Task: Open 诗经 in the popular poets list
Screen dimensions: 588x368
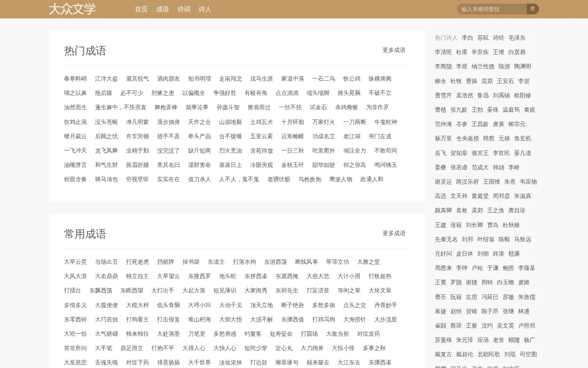Action: pos(499,38)
